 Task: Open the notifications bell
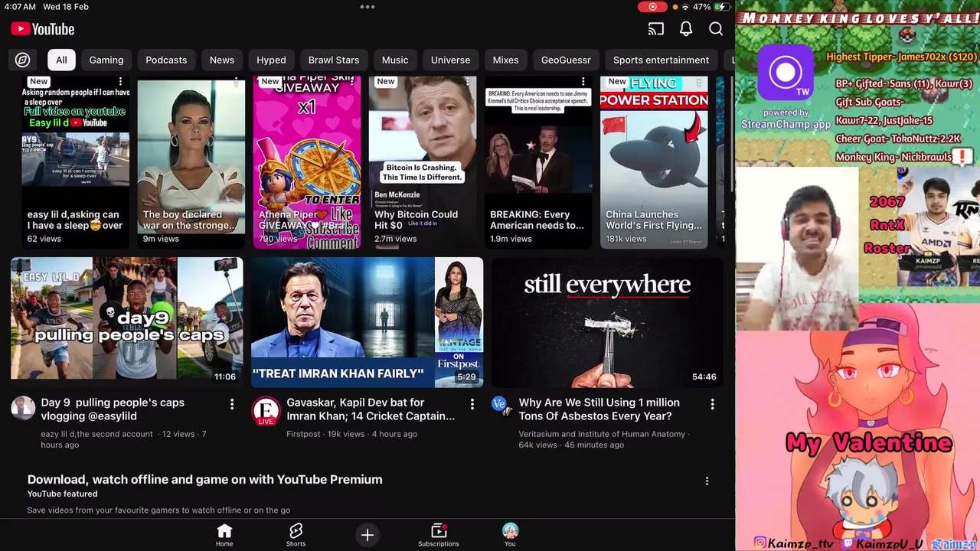(x=686, y=29)
